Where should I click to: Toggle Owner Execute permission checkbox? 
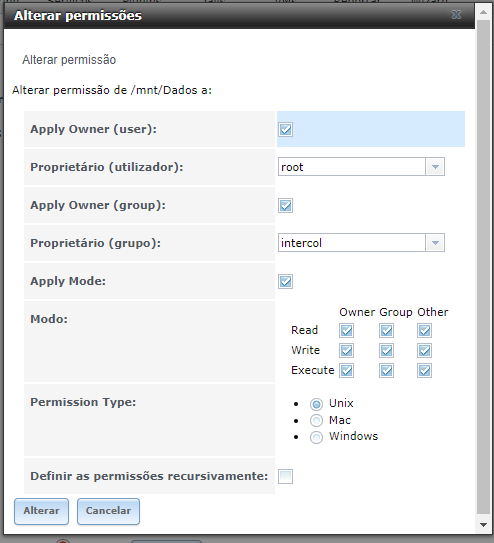pos(347,371)
